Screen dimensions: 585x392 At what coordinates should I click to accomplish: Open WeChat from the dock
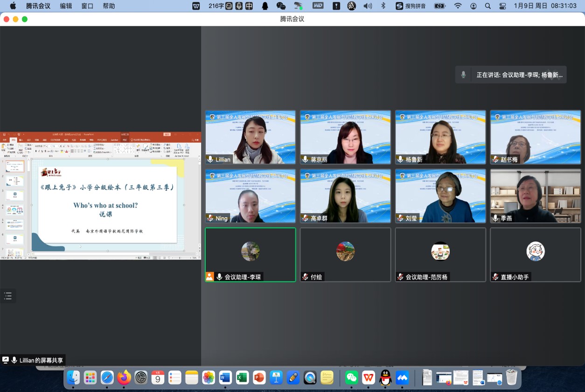point(352,378)
